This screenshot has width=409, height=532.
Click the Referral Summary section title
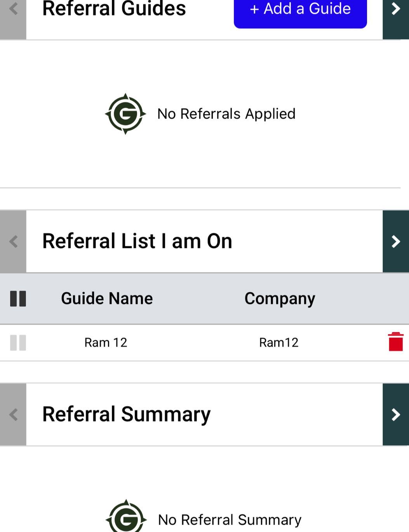(x=126, y=414)
